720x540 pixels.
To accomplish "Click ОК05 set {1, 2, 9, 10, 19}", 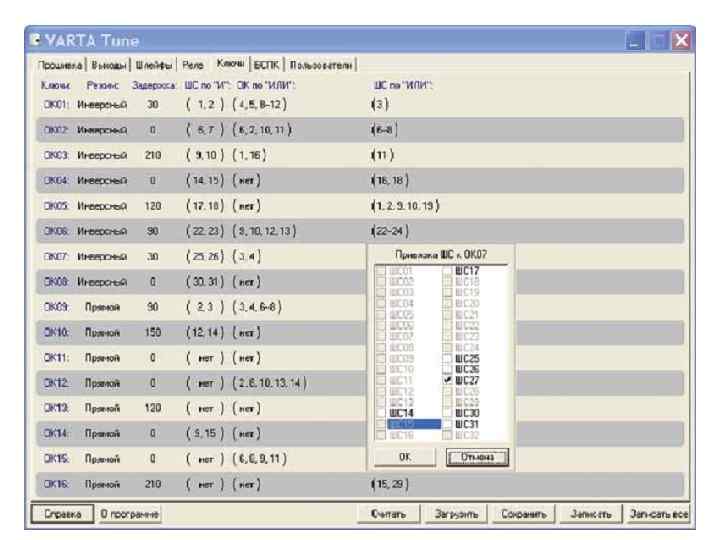I will [x=405, y=206].
